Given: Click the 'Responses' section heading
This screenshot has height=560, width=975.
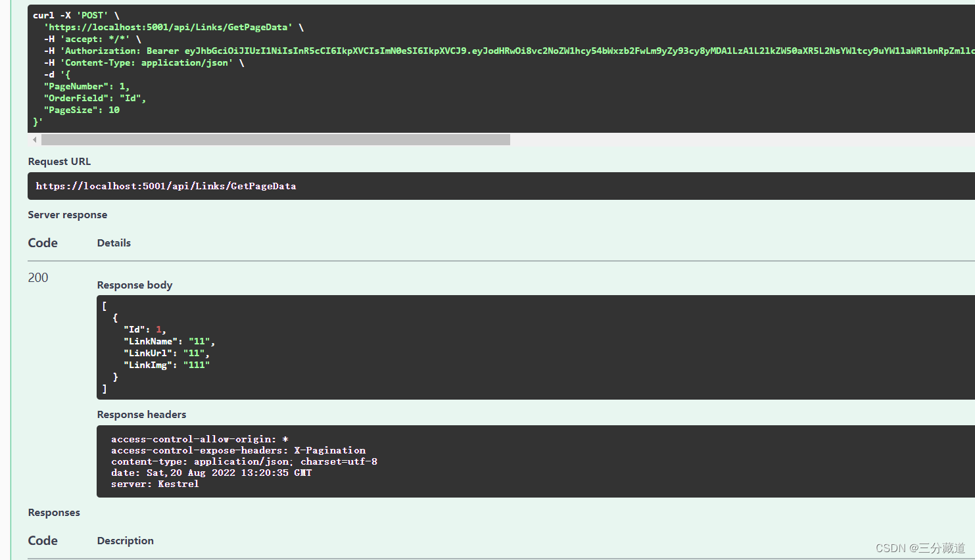Looking at the screenshot, I should [x=54, y=513].
